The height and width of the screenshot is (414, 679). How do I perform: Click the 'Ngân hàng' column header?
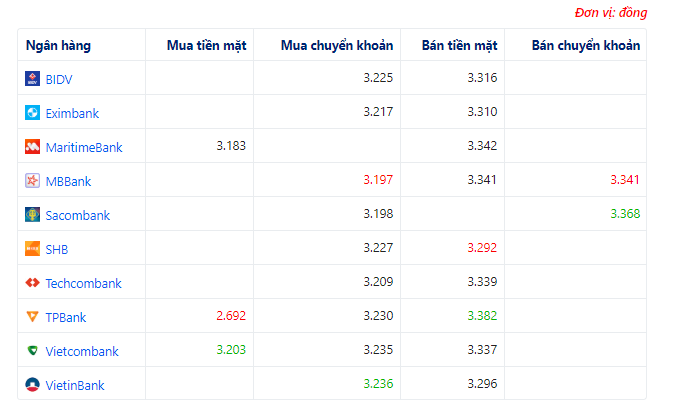(x=58, y=45)
